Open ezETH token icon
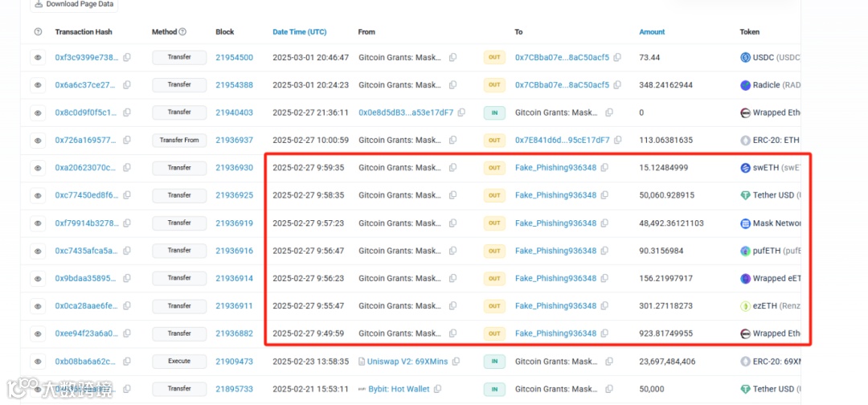This screenshot has height=405, width=868. (745, 306)
